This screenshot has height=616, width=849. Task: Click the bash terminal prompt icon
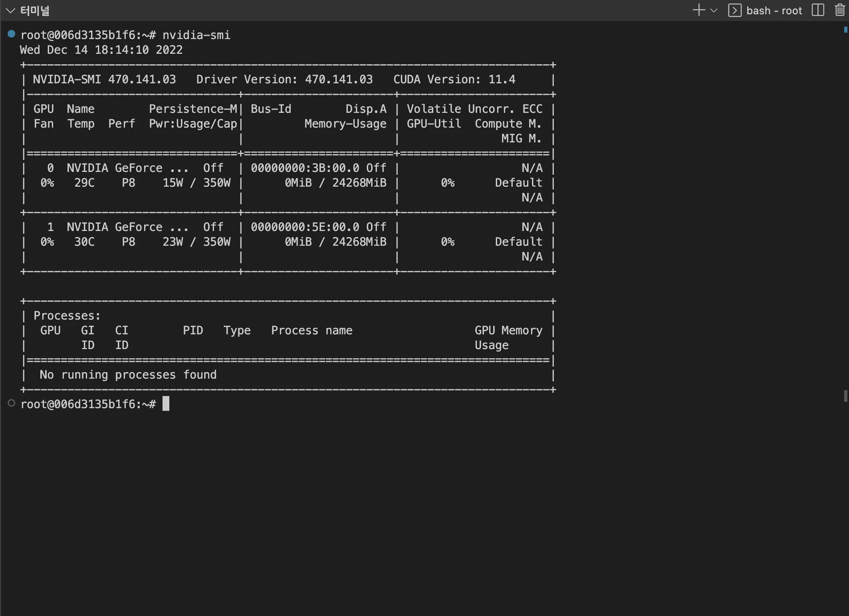[735, 10]
